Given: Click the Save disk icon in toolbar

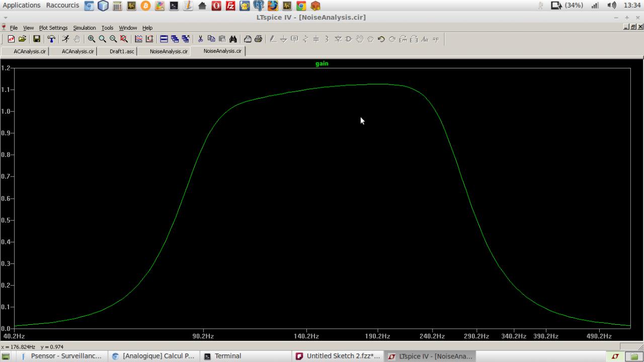Looking at the screenshot, I should point(37,39).
